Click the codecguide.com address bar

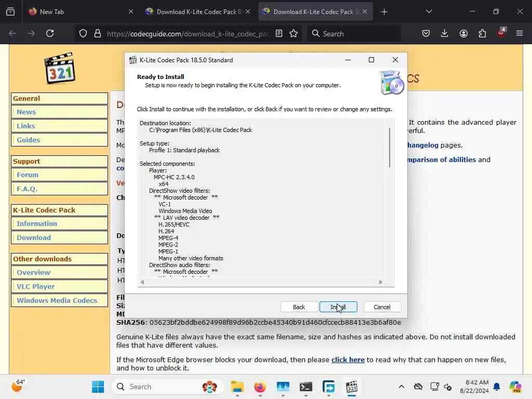[x=188, y=34]
